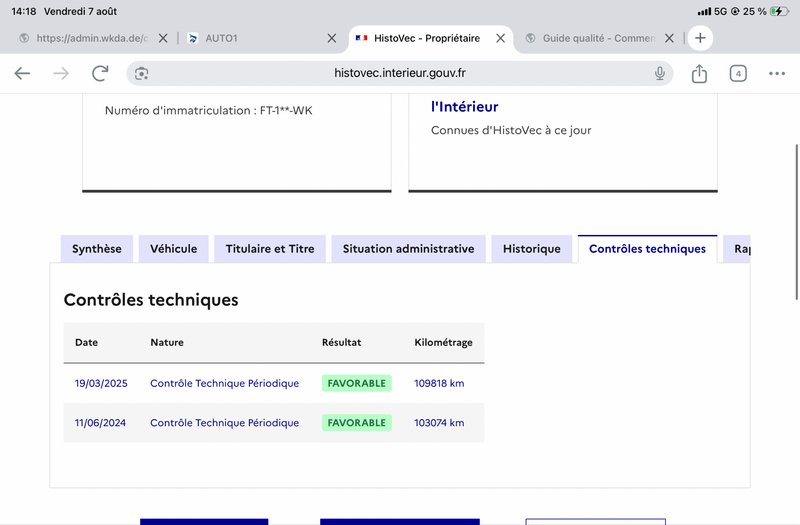Click FAVORABLE badge in the 19/03/2025 row
Screen dimensions: 800x525
tap(357, 383)
